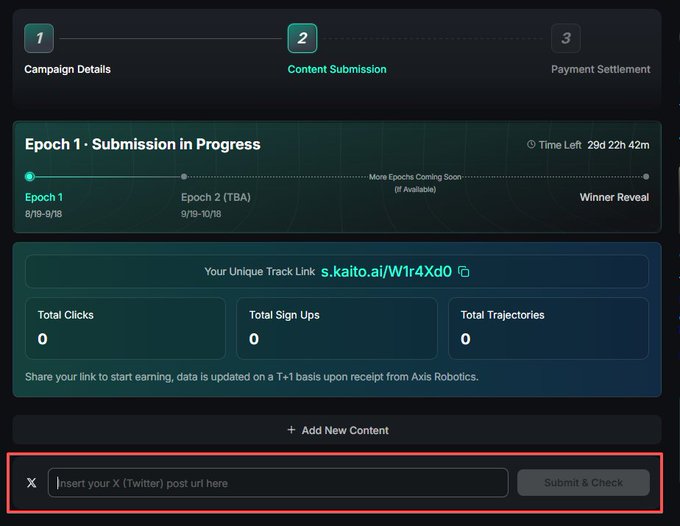This screenshot has width=680, height=526.
Task: Click Epoch 1 · Submission in Progress heading
Action: click(x=143, y=144)
